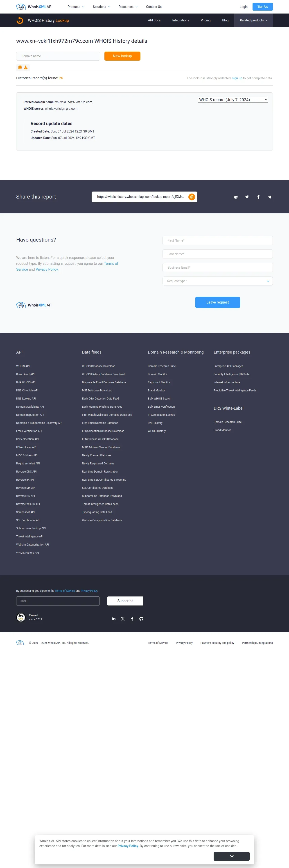Copy the report using the copy icon
Screen dimensions: 289x868
click(x=20, y=67)
